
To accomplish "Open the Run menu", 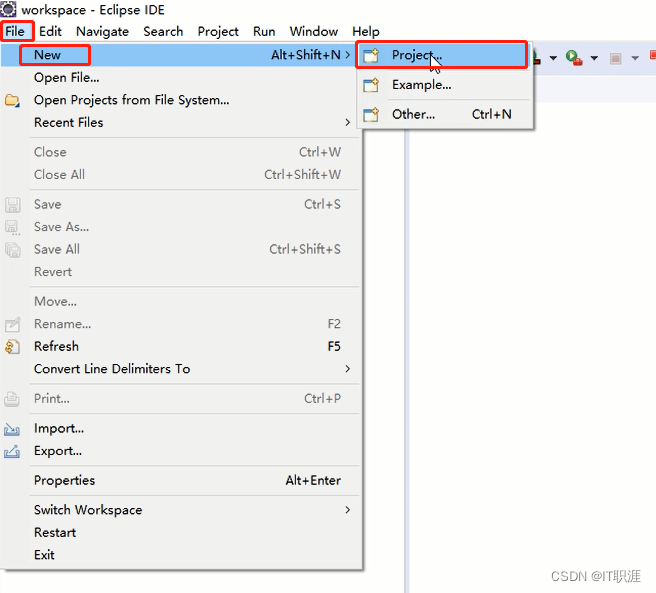I will 264,31.
